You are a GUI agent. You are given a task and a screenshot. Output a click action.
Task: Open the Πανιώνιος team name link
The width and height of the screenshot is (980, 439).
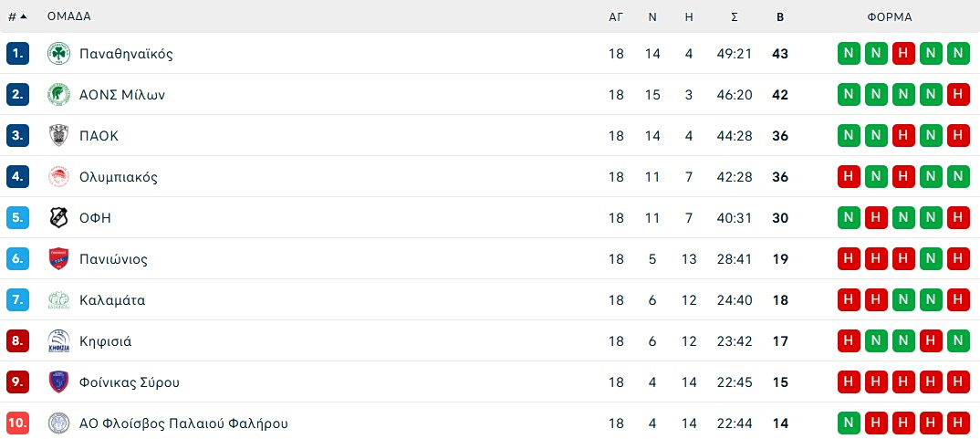point(113,259)
